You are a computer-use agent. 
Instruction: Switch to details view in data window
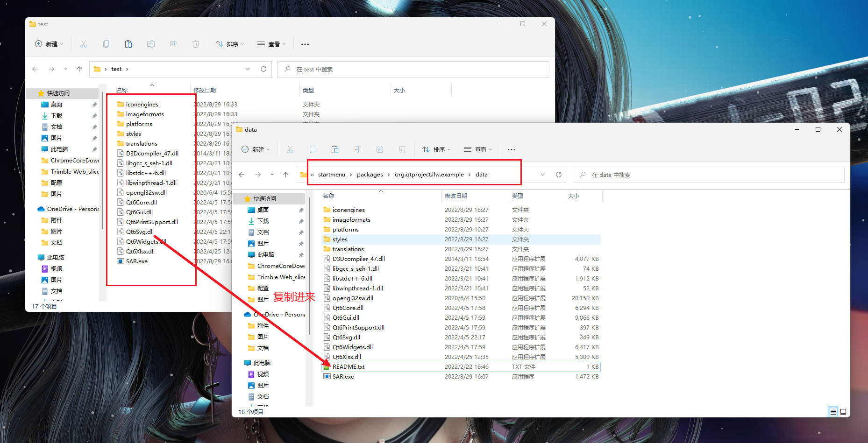tap(833, 412)
